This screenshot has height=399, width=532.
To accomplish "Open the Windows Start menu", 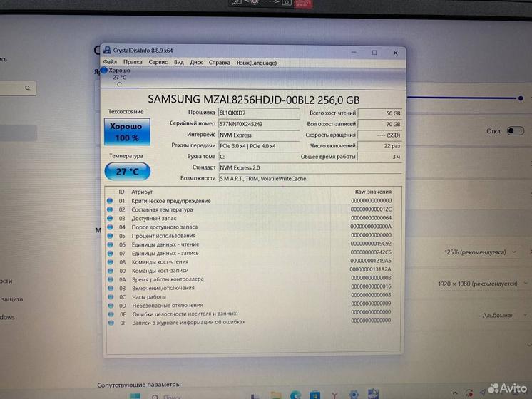I will (135, 396).
